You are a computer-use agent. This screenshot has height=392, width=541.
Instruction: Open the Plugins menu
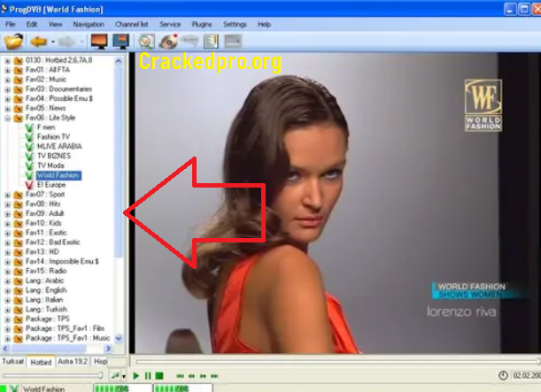point(202,25)
